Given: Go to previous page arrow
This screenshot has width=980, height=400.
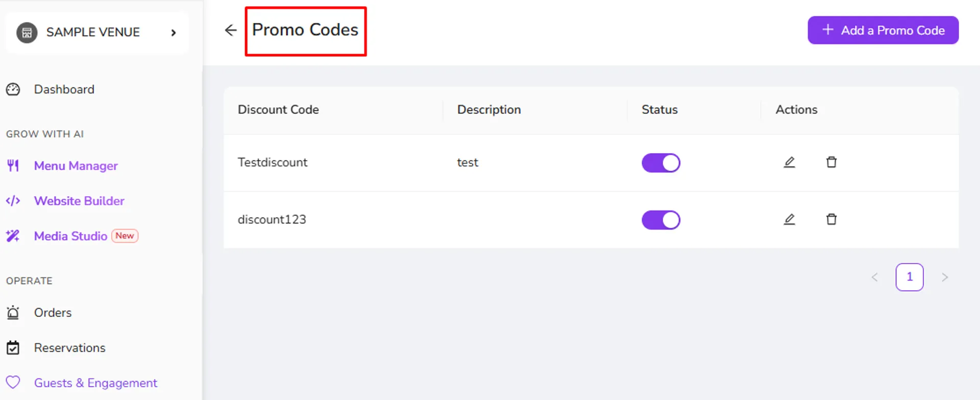Looking at the screenshot, I should coord(874,277).
